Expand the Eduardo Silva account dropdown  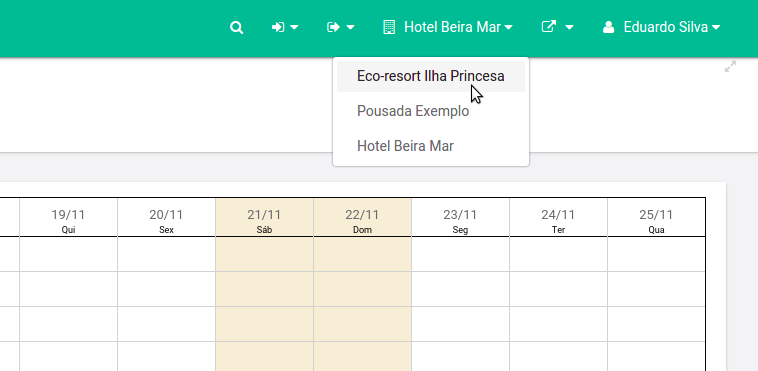pyautogui.click(x=662, y=28)
